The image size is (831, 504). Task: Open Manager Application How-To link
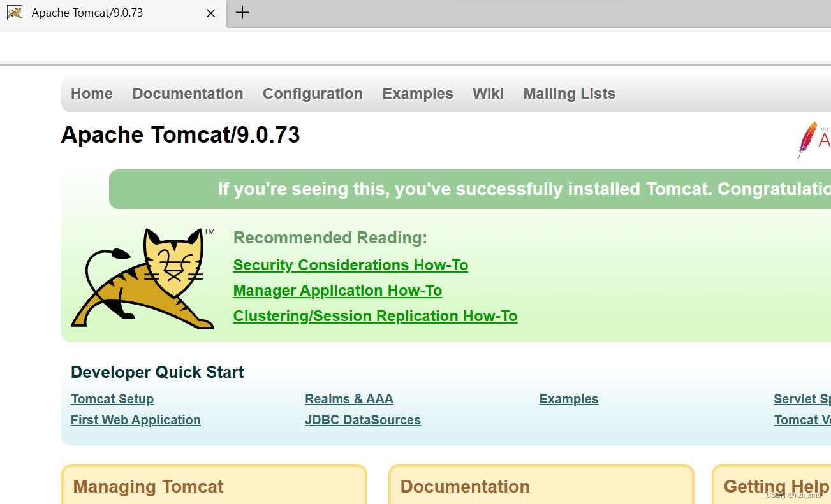tap(337, 291)
